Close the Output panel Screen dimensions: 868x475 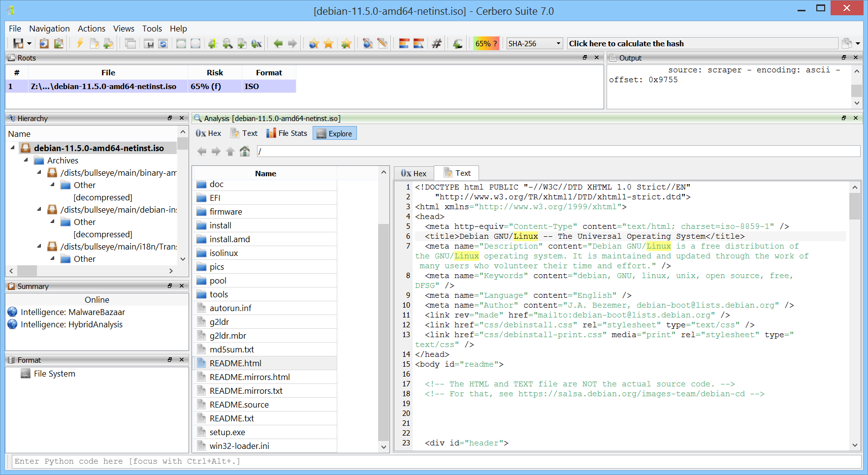pyautogui.click(x=856, y=58)
